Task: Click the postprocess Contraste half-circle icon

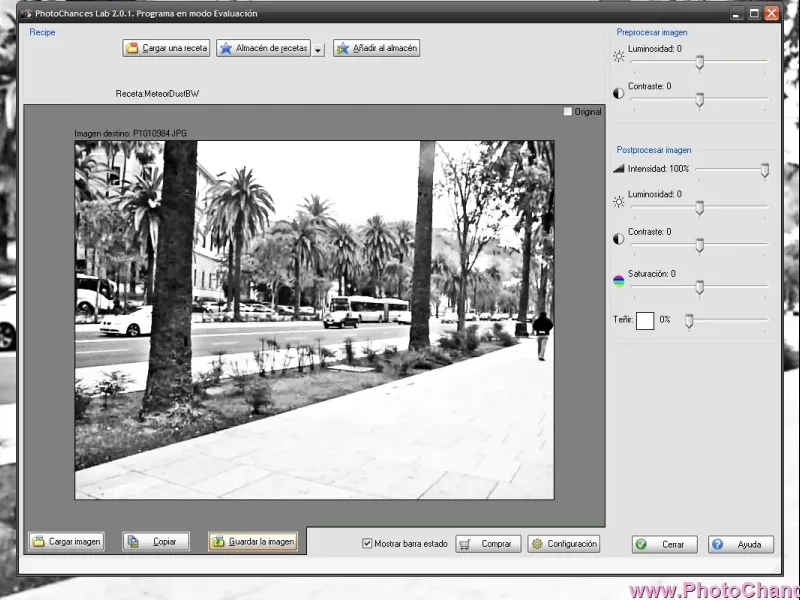Action: [619, 240]
